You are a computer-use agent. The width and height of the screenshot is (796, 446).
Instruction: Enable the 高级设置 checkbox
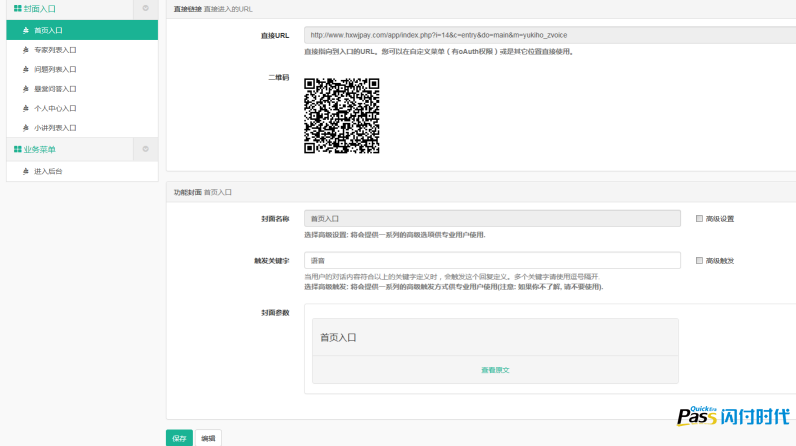pos(700,219)
